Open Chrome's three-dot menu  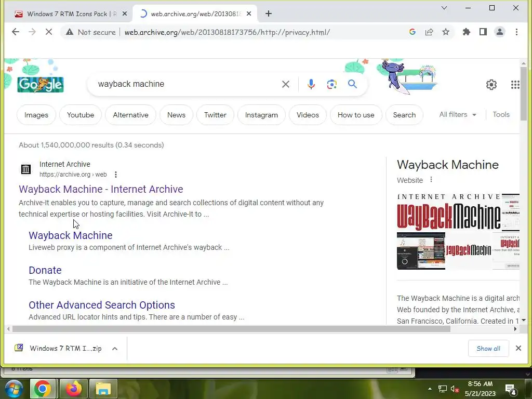(516, 32)
